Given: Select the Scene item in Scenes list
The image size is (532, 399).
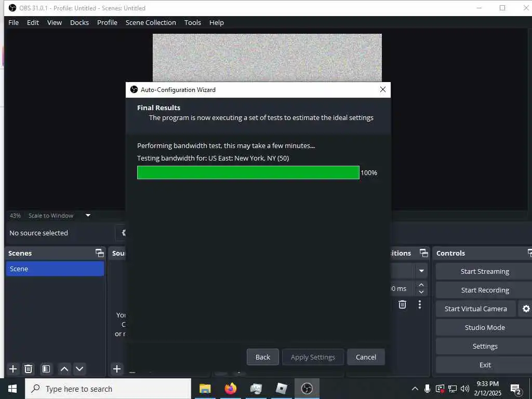Looking at the screenshot, I should tap(55, 269).
